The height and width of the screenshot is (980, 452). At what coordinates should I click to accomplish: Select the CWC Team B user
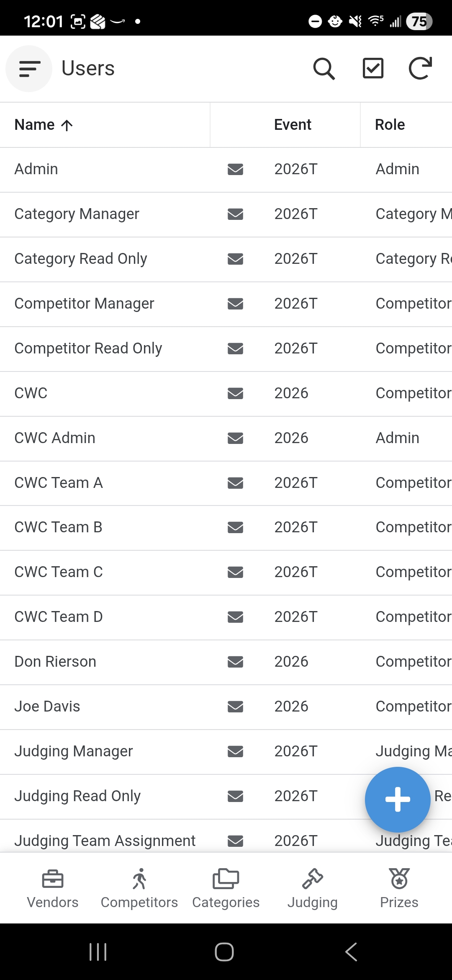point(59,527)
